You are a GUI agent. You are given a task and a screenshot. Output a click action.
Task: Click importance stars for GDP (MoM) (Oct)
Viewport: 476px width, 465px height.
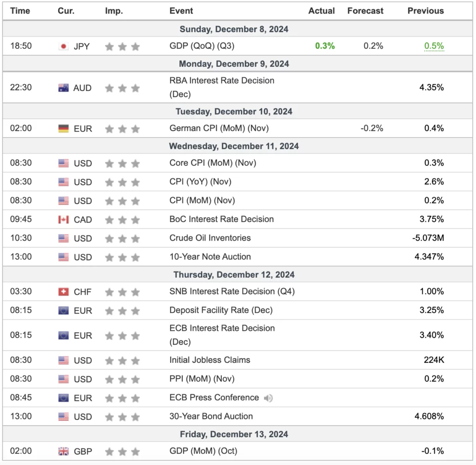click(x=122, y=452)
